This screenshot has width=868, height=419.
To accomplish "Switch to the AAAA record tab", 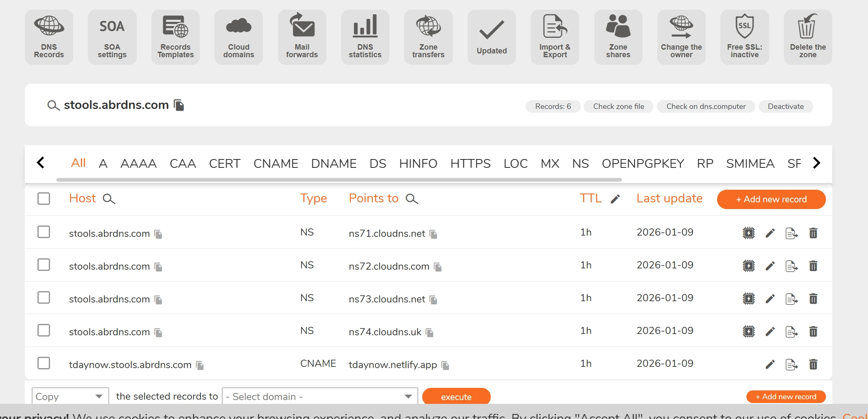I will [138, 164].
